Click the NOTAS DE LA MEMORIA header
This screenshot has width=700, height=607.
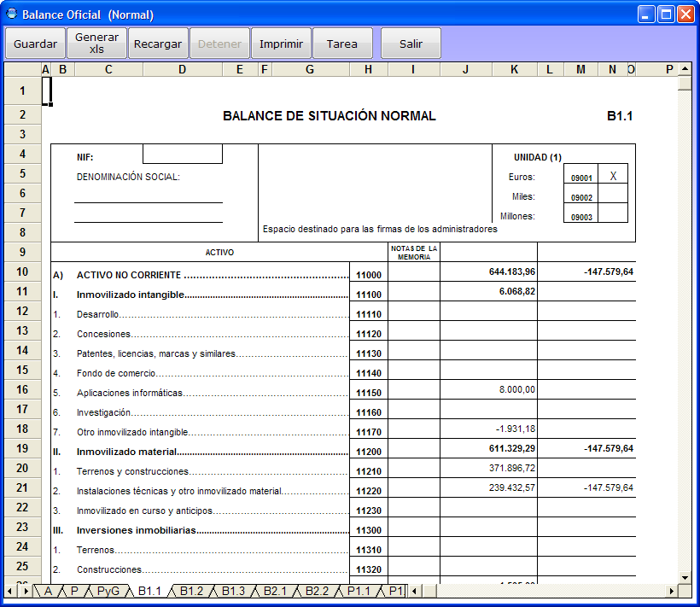tap(414, 253)
